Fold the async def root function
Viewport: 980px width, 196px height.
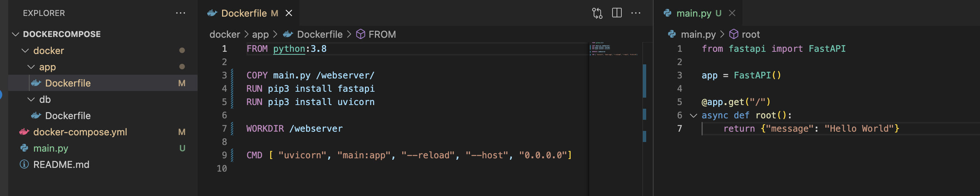(693, 115)
